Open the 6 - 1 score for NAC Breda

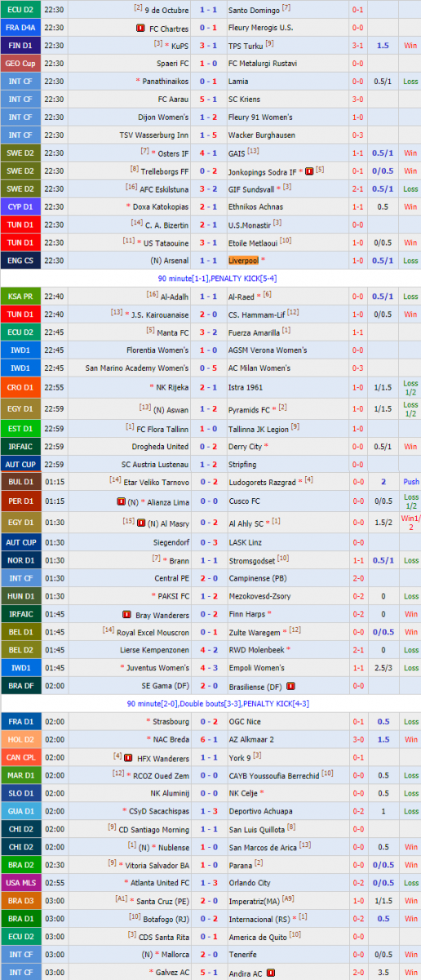(x=208, y=740)
